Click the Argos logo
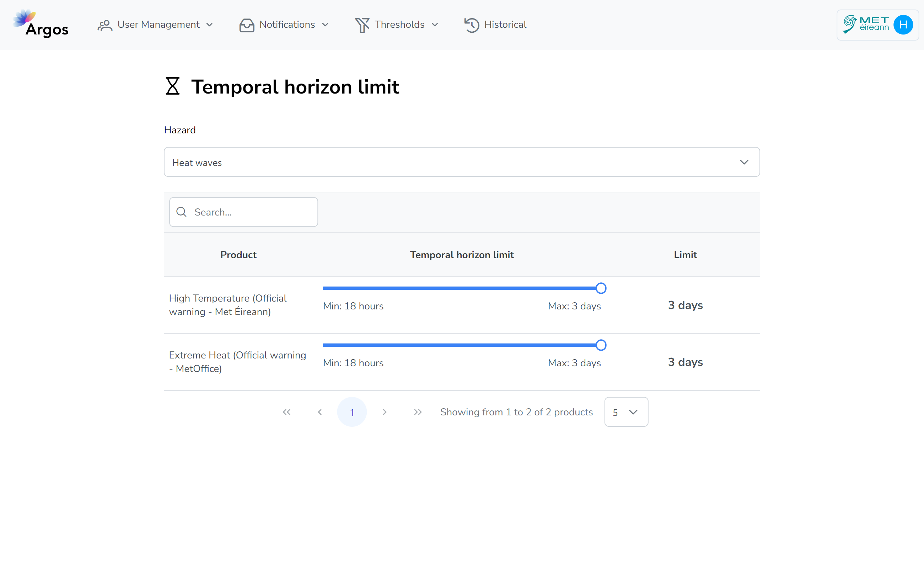Viewport: 924px width, 569px height. coord(41,24)
